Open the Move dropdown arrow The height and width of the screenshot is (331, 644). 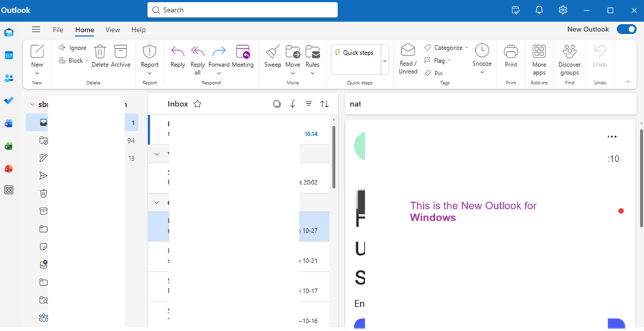pyautogui.click(x=293, y=73)
